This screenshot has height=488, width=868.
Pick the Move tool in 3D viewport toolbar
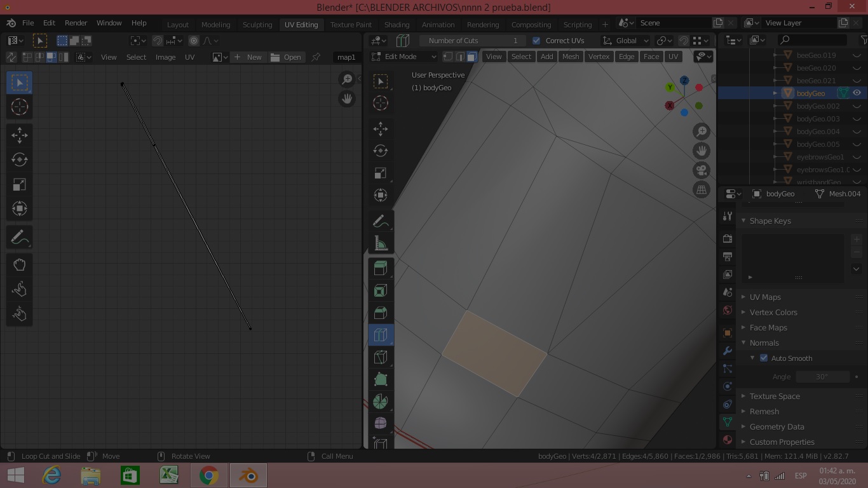[x=381, y=129]
